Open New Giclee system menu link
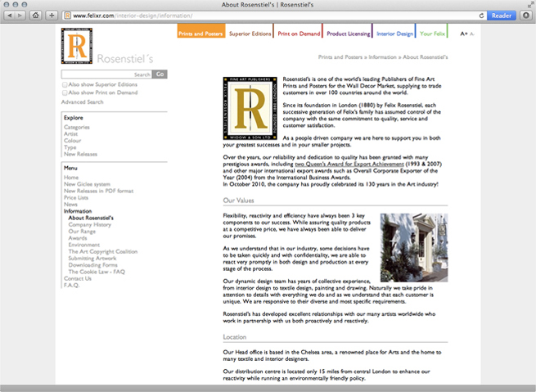The width and height of the screenshot is (536, 392). click(x=87, y=184)
